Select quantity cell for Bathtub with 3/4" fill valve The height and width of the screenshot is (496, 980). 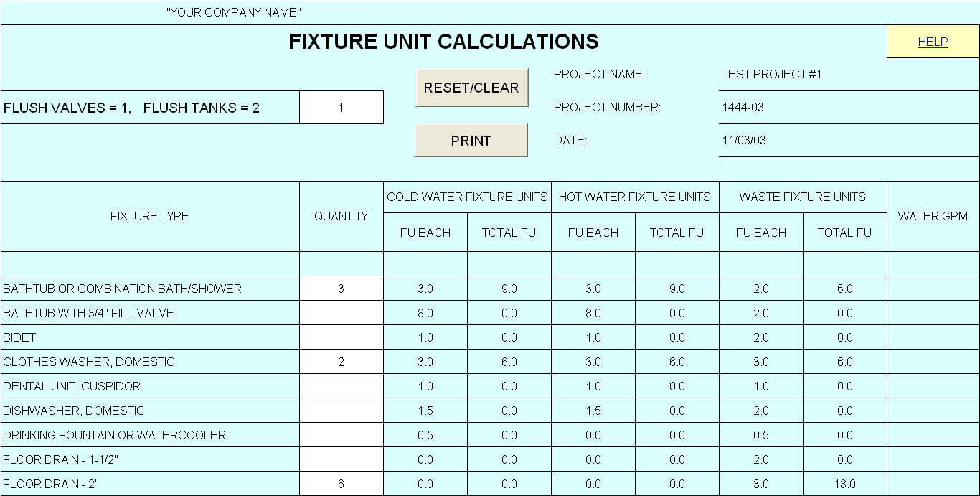[341, 313]
